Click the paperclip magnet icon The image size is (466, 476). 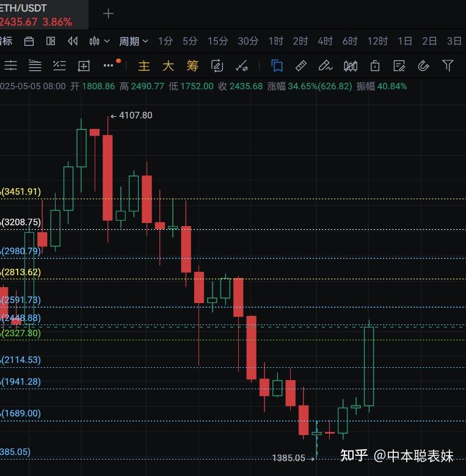click(423, 65)
